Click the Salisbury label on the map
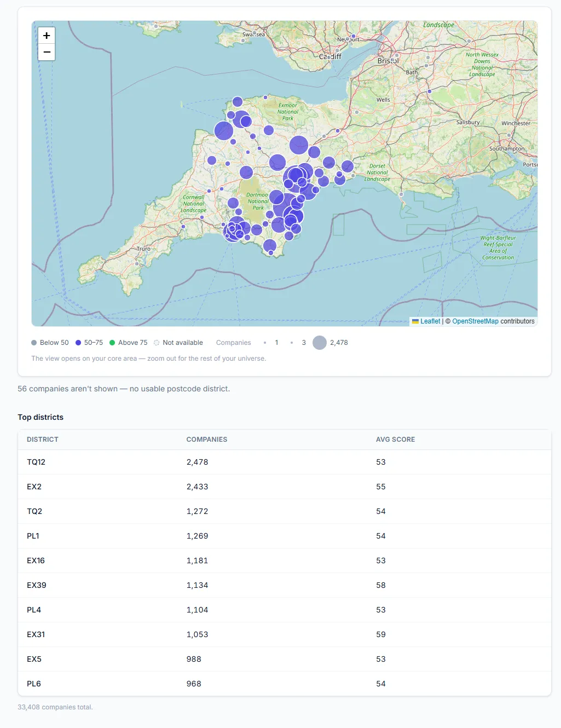The height and width of the screenshot is (728, 561). point(468,123)
